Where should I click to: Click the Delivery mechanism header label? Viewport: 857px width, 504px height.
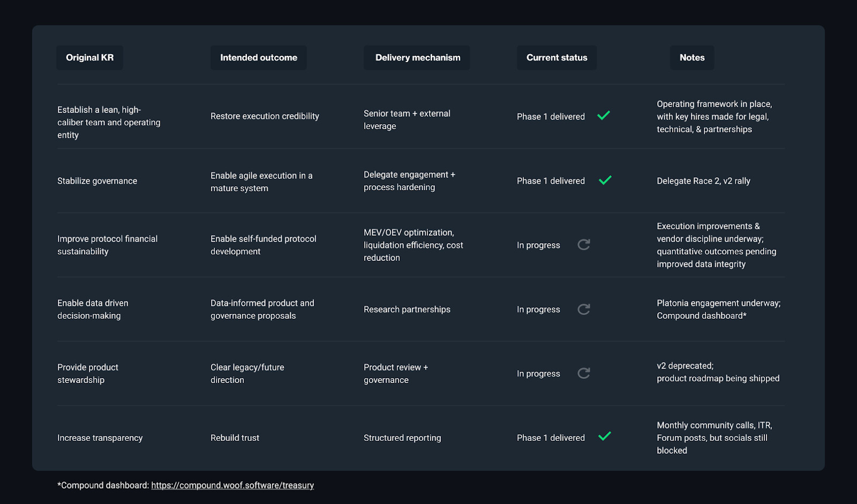417,58
